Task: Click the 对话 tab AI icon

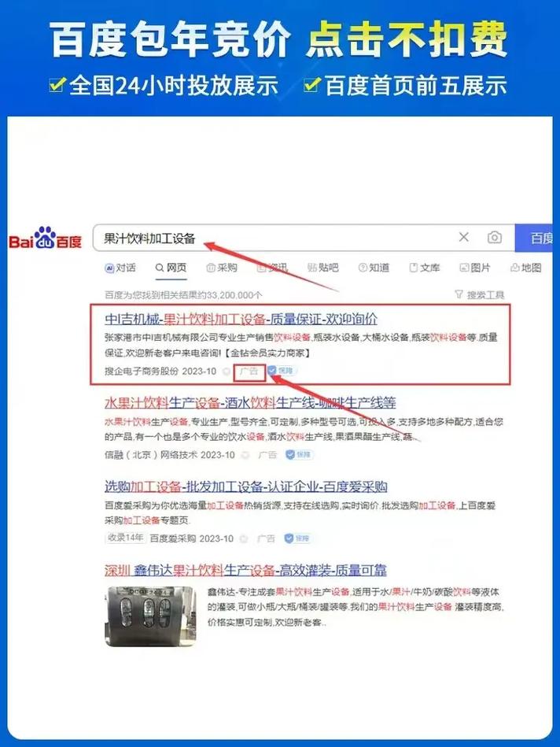Action: 109,268
